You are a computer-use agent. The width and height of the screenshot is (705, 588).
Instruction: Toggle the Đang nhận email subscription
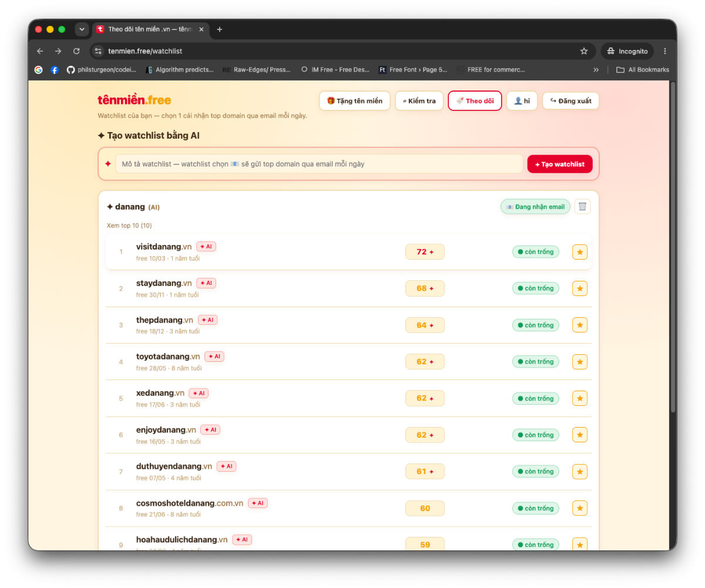535,206
